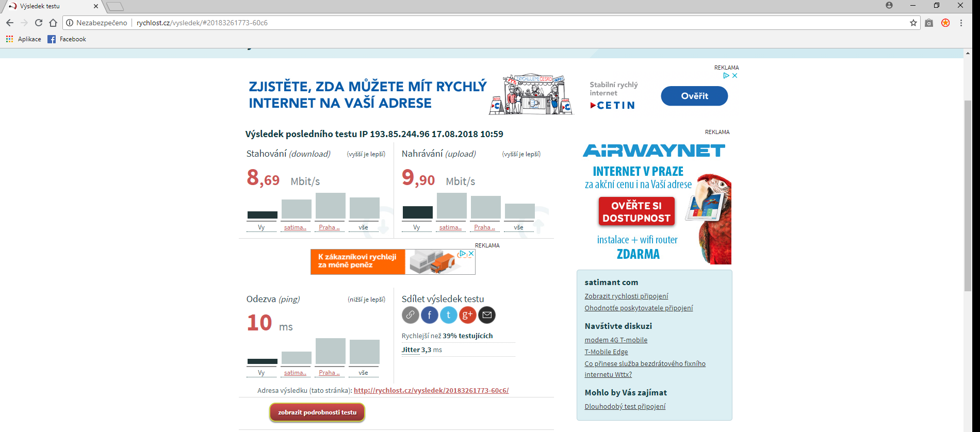Close the Výsledek testu tab

(x=96, y=6)
